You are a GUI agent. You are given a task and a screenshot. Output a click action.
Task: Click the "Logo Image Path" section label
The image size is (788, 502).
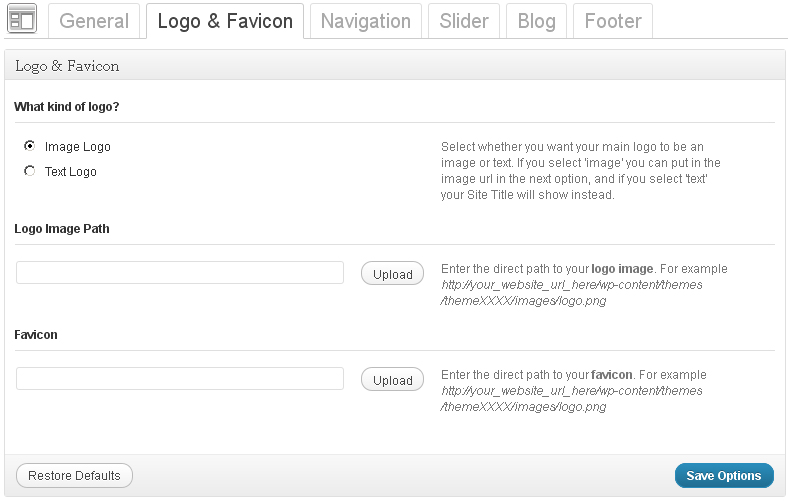(62, 229)
